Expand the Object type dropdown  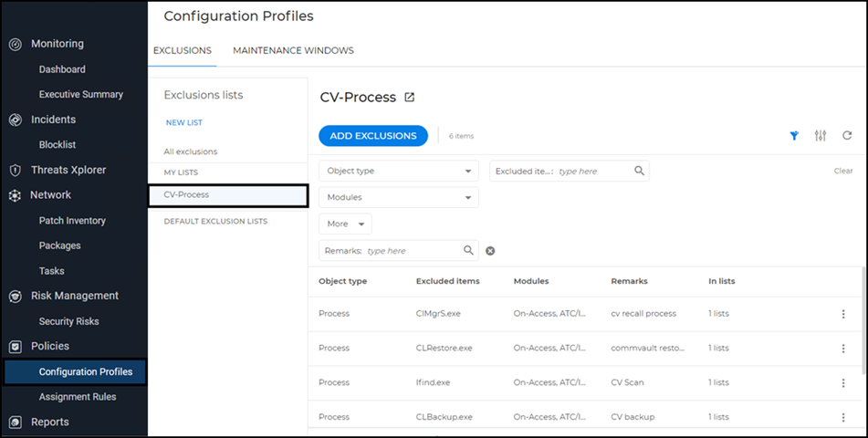coord(398,171)
